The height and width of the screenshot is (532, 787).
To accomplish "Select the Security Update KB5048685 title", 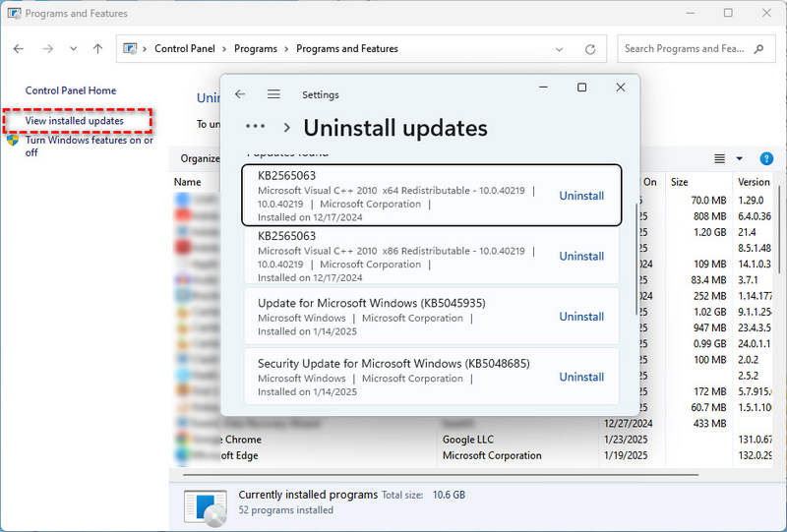I will [393, 364].
